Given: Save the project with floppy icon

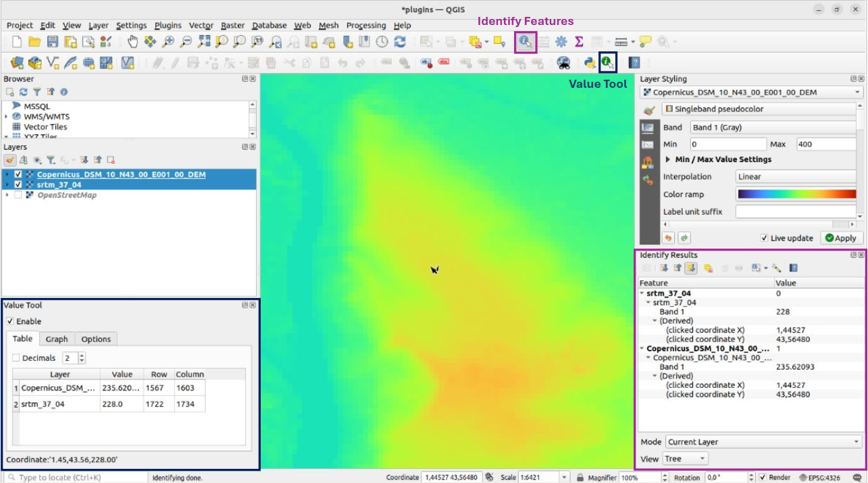Looking at the screenshot, I should point(52,42).
